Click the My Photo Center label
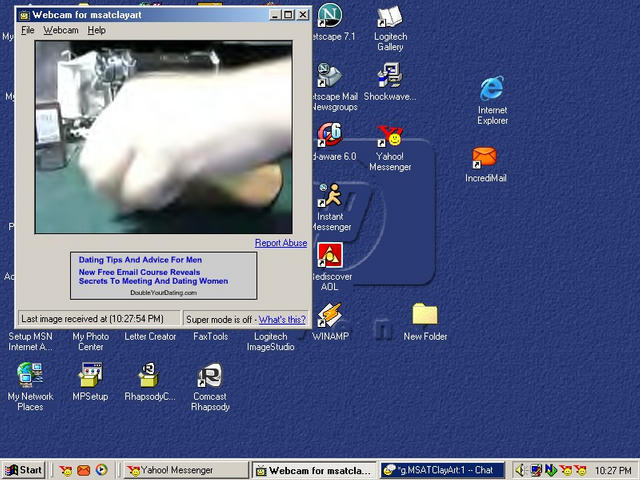Screen dimensions: 640x480 [91, 342]
